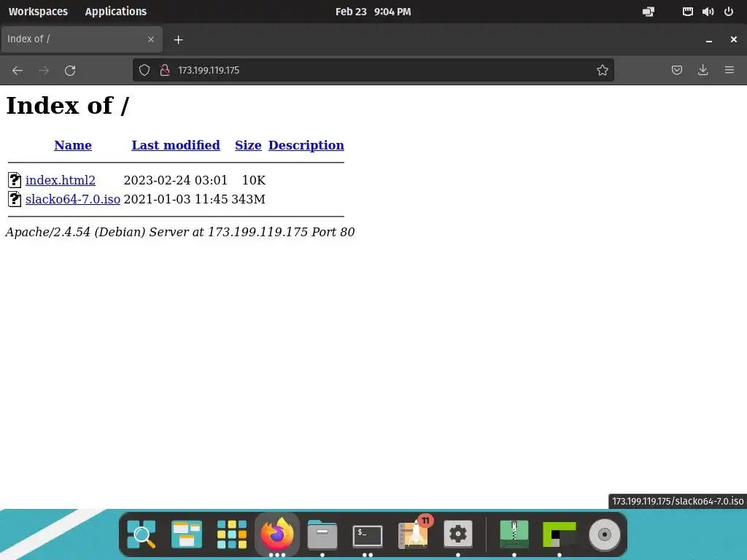Click the file icon beside index.html2
This screenshot has width=747, height=560.
tap(15, 180)
